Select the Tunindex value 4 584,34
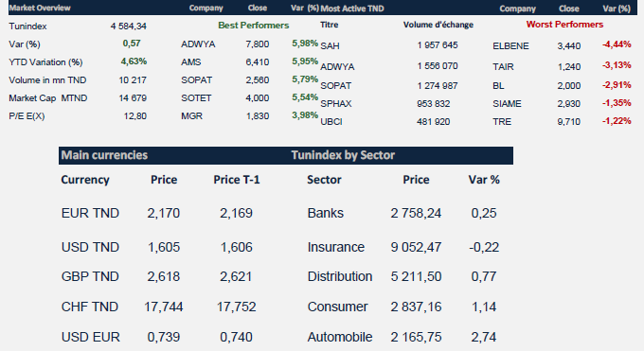 tap(129, 26)
